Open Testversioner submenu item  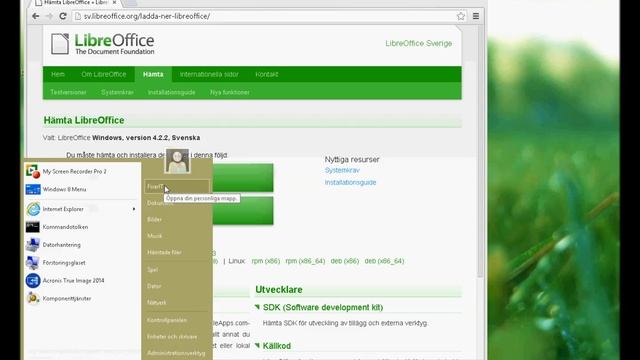[x=68, y=92]
